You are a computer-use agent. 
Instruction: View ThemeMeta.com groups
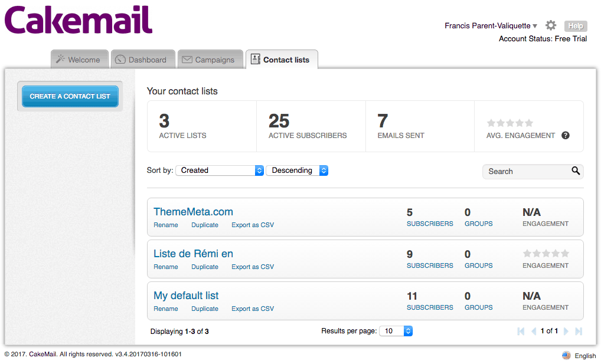point(479,218)
